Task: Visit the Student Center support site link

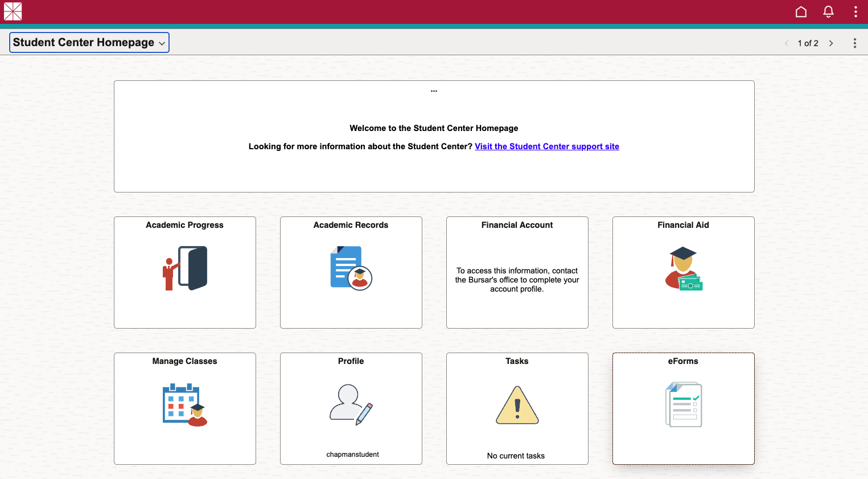Action: [x=547, y=146]
